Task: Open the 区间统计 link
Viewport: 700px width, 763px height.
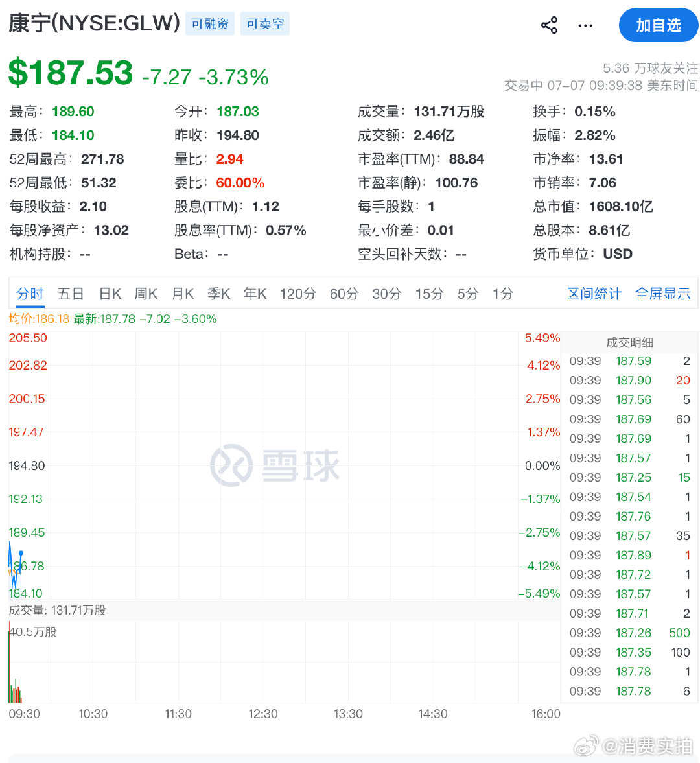Action: click(x=594, y=294)
